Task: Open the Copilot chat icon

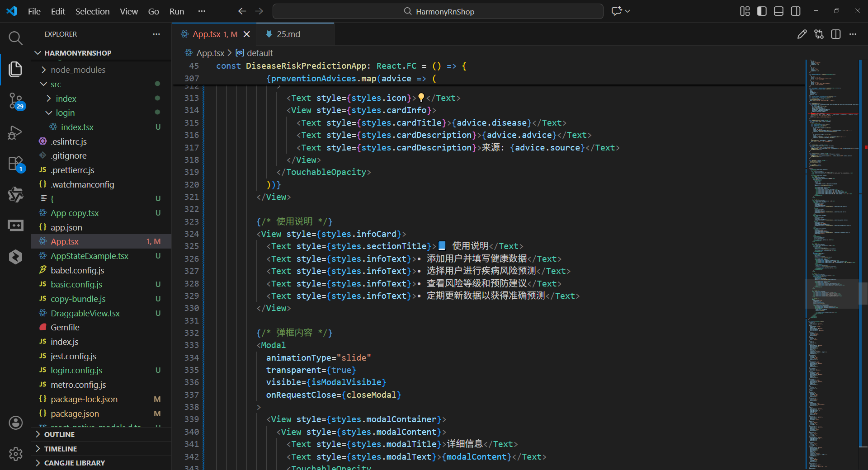Action: pyautogui.click(x=617, y=11)
